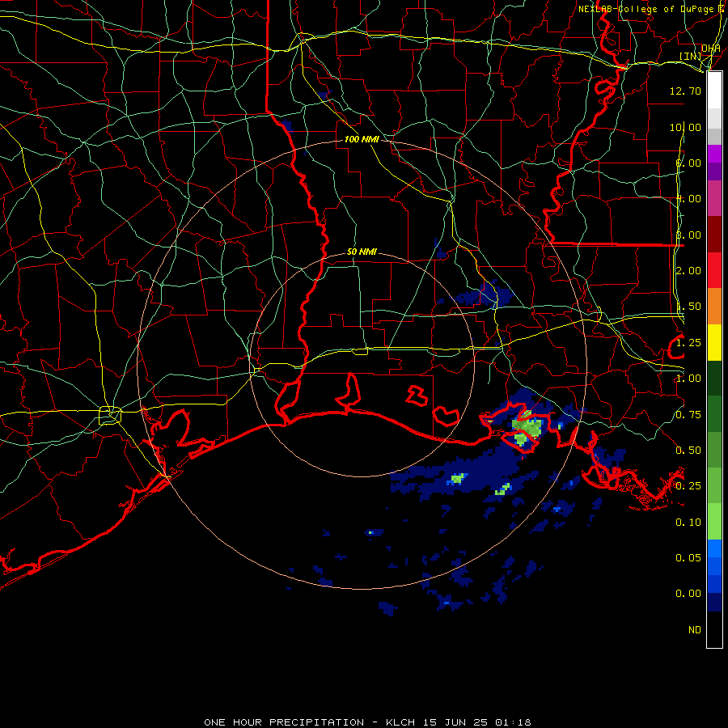Screen dimensions: 728x728
Task: Select the ND legend label
Action: click(695, 630)
